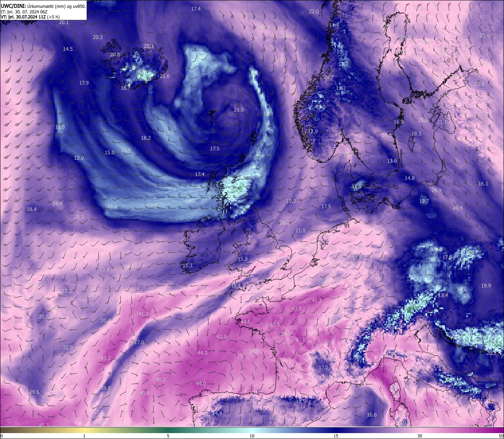The width and height of the screenshot is (504, 439).
Task: Click the 19.2 value over the North Sea
Action: pyautogui.click(x=291, y=201)
